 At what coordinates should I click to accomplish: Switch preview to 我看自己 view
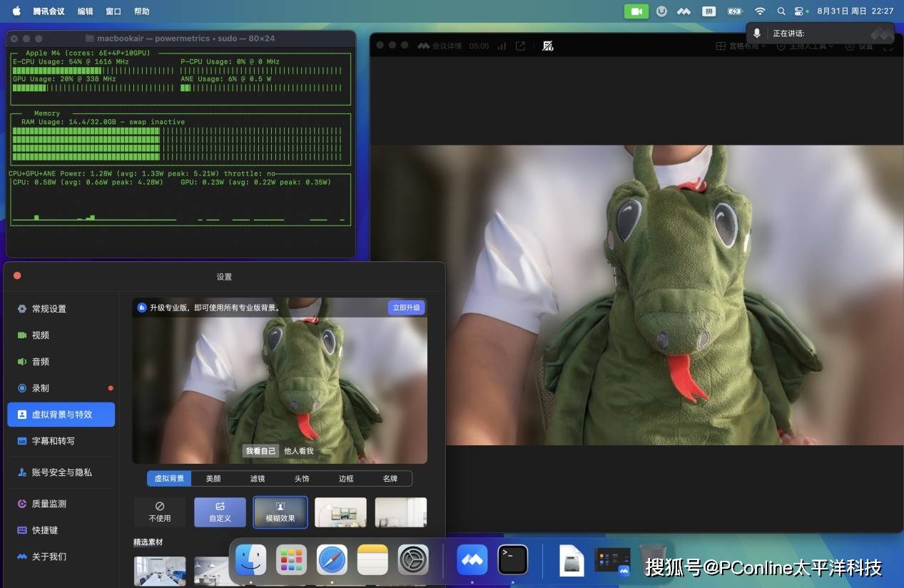[x=260, y=451]
